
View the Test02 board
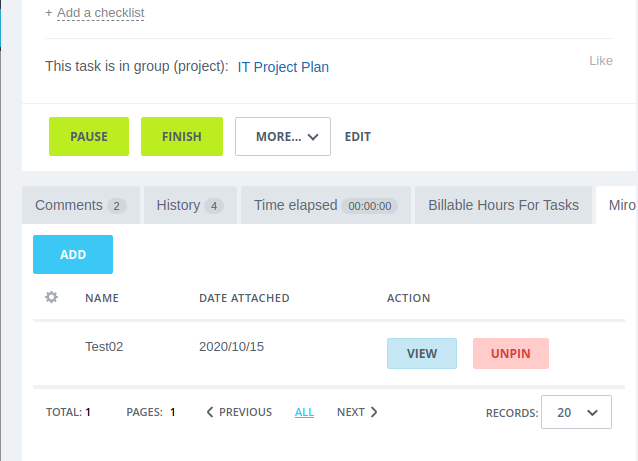[x=422, y=354]
